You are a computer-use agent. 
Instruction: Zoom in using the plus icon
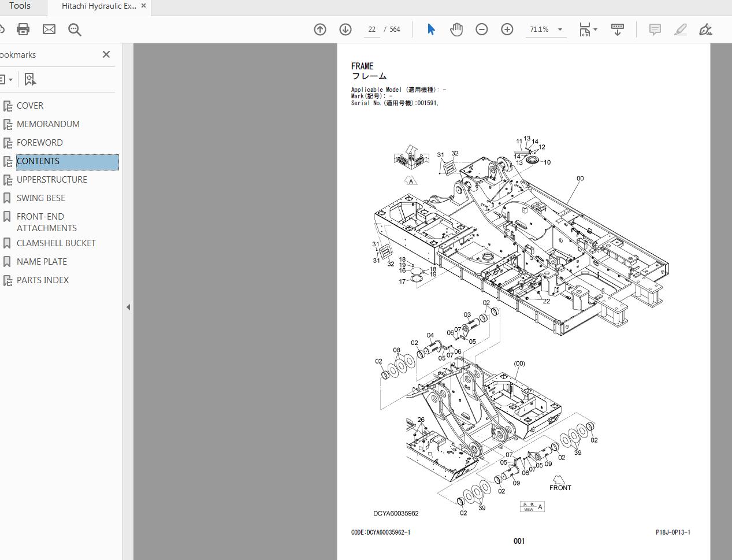click(507, 29)
